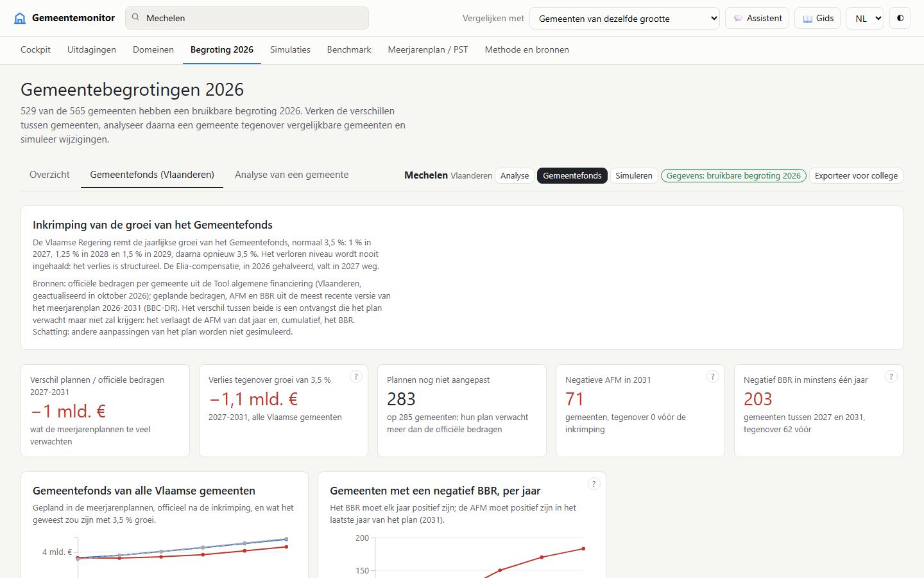Click the Gemeentemonitor home logo icon
The height and width of the screenshot is (578, 924).
20,18
